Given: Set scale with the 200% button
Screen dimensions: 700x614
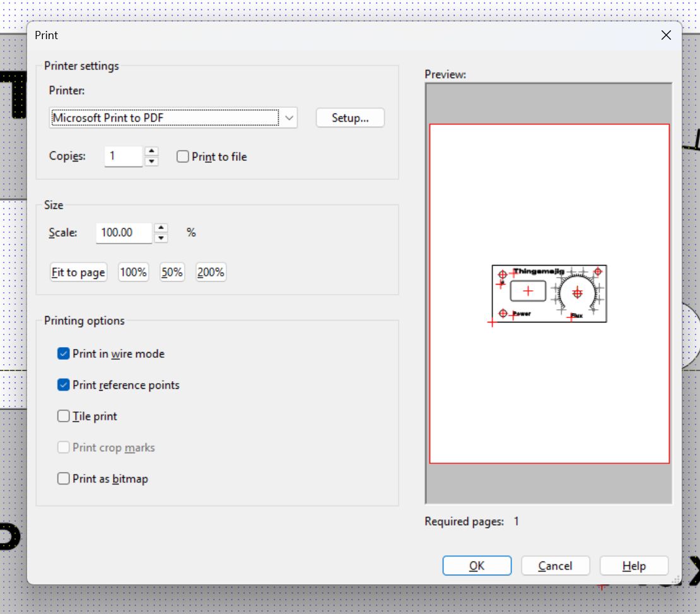Looking at the screenshot, I should pos(211,273).
